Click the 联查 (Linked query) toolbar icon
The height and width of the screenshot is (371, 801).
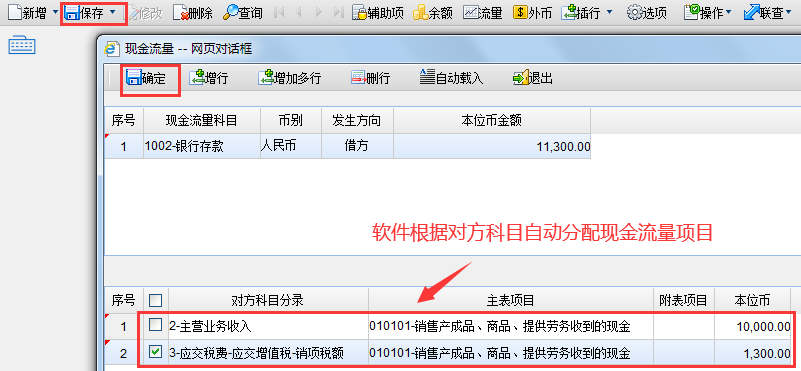[751, 12]
